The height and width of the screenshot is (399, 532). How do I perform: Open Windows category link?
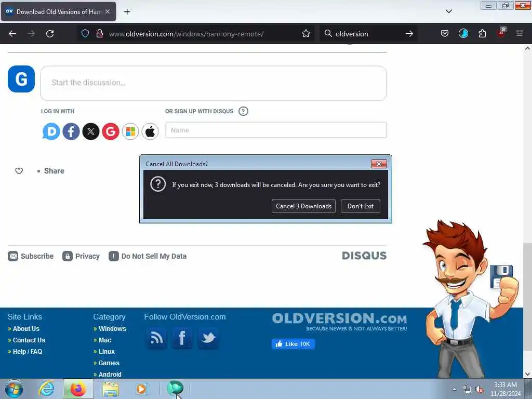pos(112,328)
